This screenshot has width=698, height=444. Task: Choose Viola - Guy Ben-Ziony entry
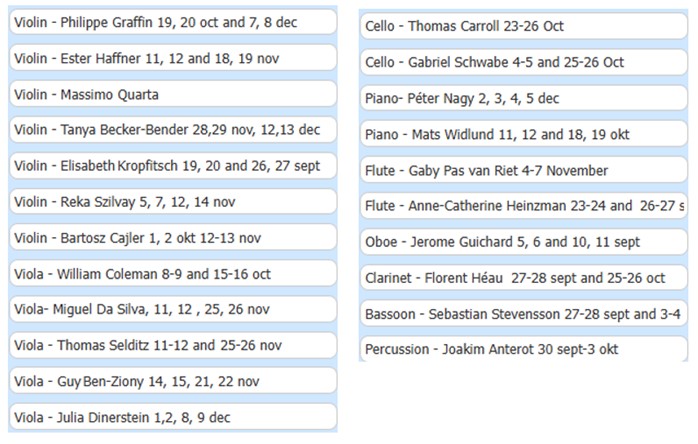pos(173,381)
